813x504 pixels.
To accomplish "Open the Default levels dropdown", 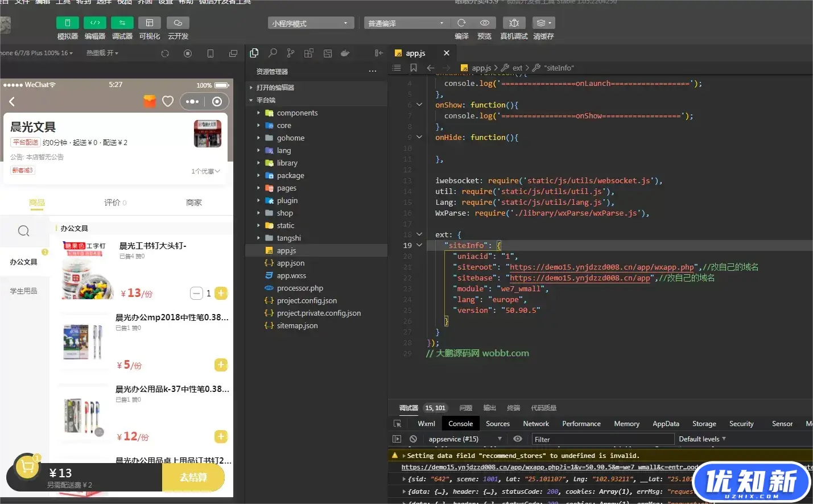I will [x=702, y=439].
